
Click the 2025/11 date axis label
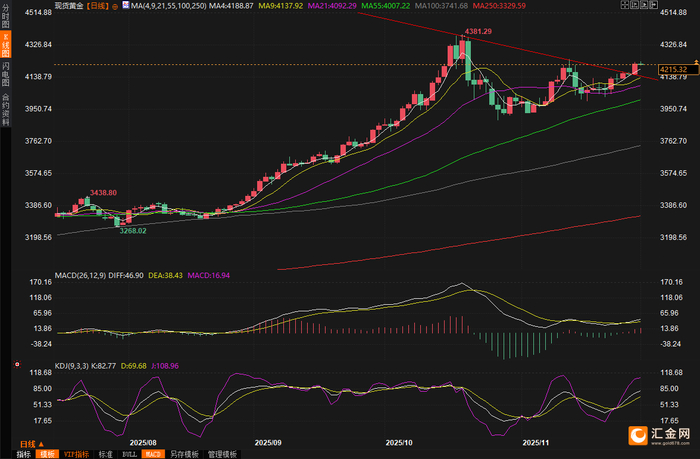535,442
